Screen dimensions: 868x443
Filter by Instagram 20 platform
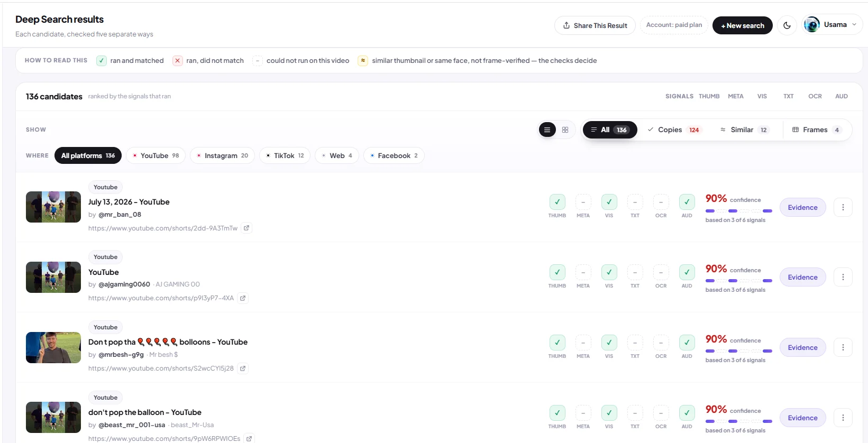coord(222,155)
